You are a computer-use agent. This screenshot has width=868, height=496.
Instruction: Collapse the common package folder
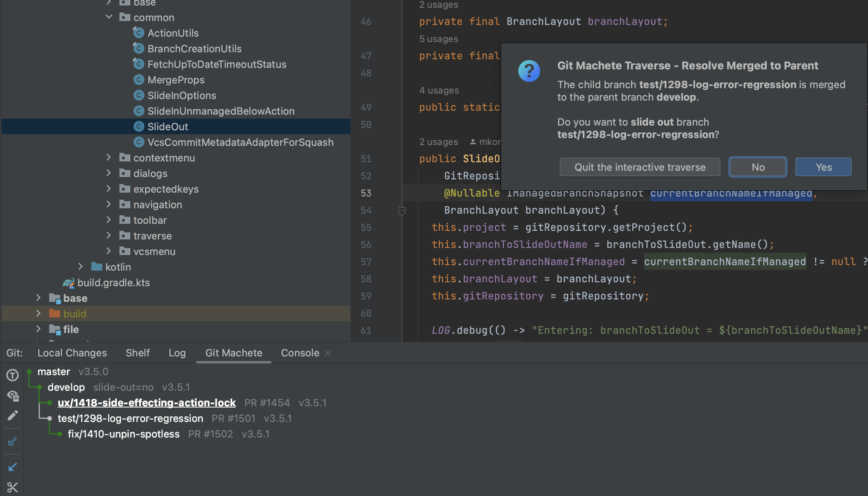[x=108, y=17]
